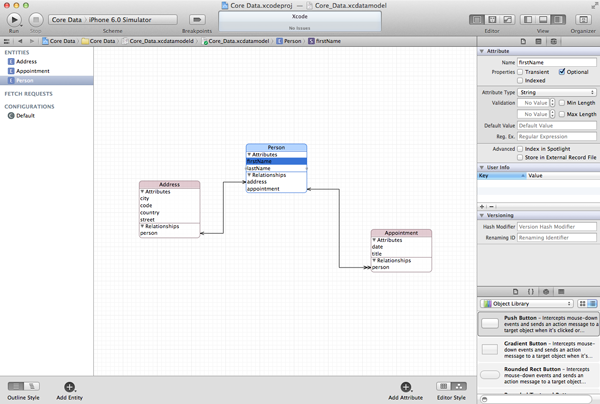The width and height of the screenshot is (600, 404).
Task: Go back with the jump bar arrow
Action: [20, 41]
